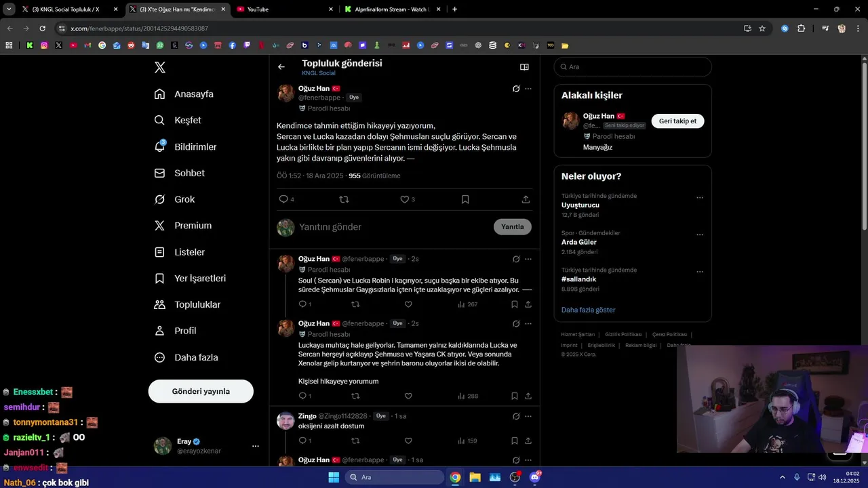
Task: Bookmark this page with the star icon
Action: pos(762,28)
